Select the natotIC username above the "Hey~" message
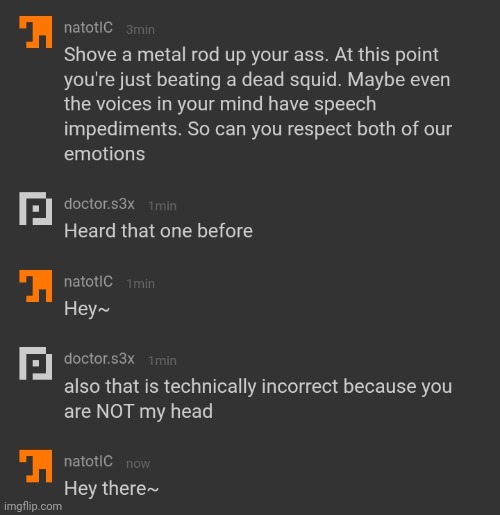 coord(88,282)
